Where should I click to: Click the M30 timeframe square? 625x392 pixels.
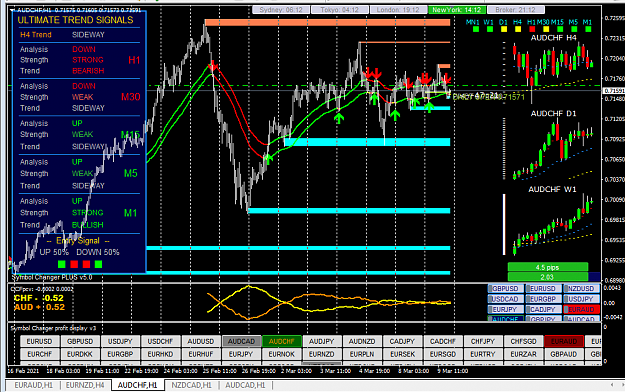pyautogui.click(x=546, y=29)
